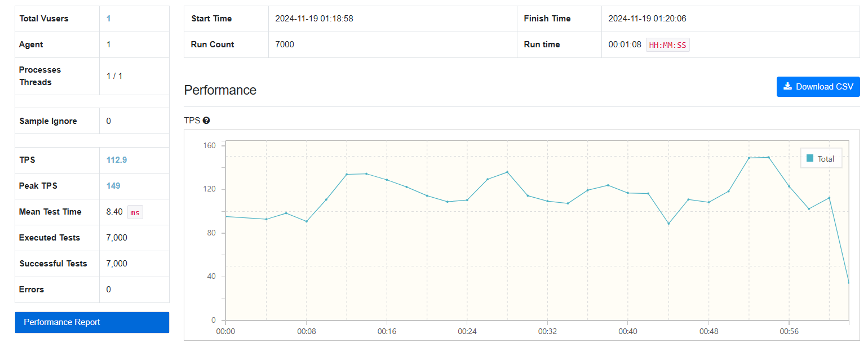Click the Finish Time label
Viewport: 868px width, 356px height.
click(547, 19)
